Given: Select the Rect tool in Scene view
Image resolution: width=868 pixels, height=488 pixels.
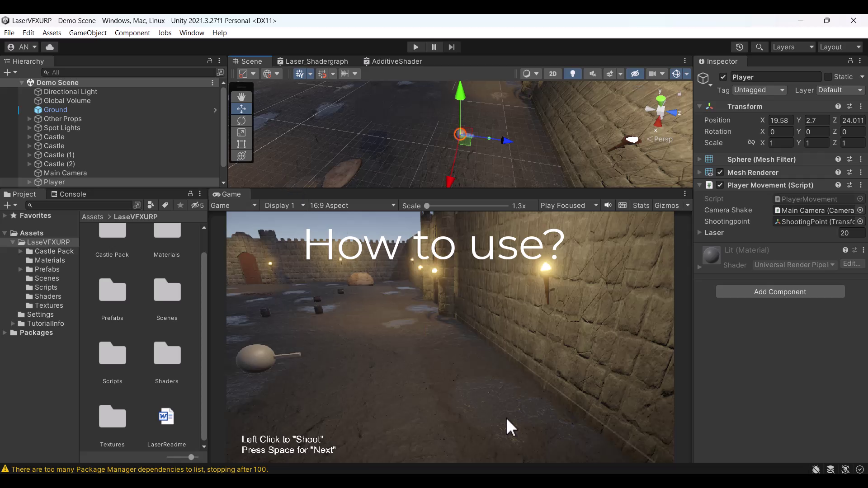Looking at the screenshot, I should (241, 144).
